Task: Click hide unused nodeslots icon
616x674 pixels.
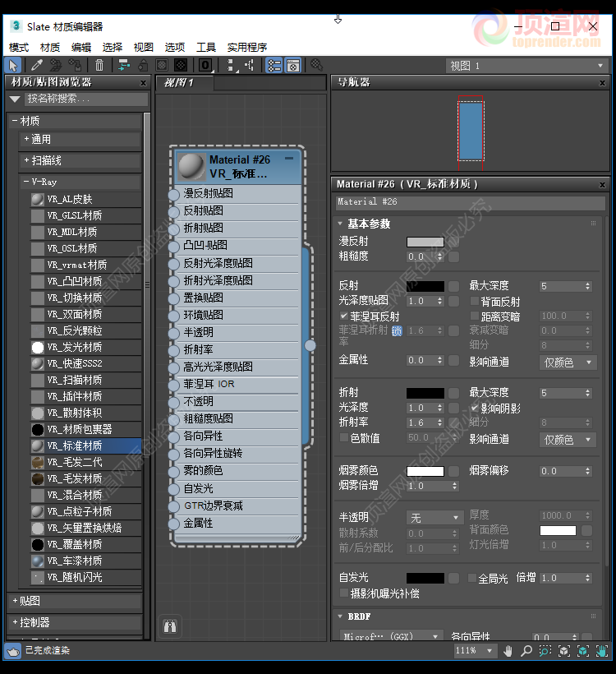Action: point(143,65)
